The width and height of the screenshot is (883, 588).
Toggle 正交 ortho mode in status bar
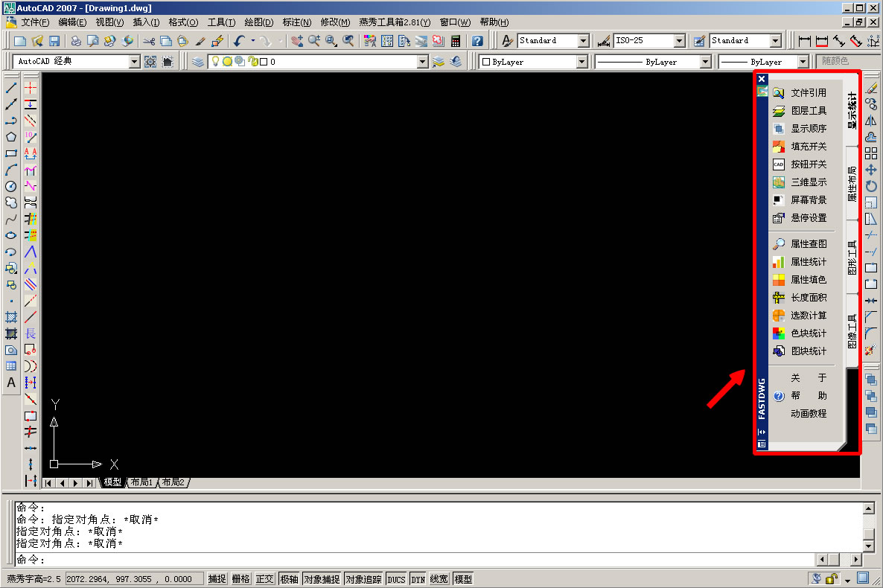[265, 579]
